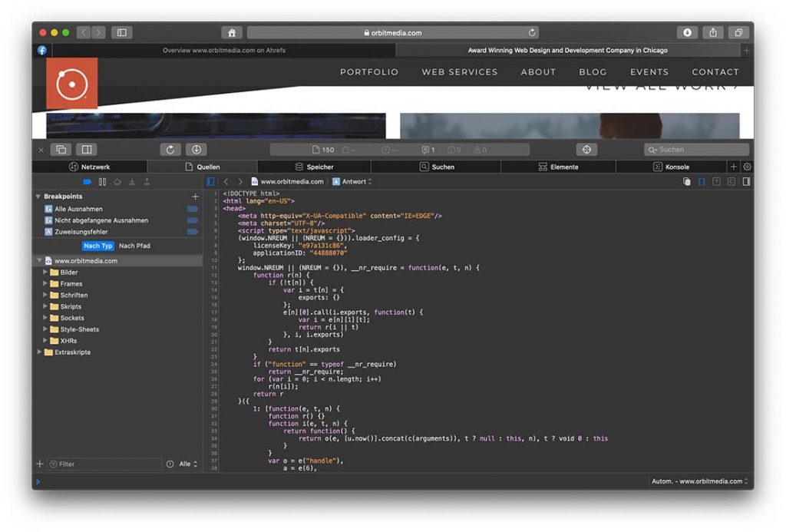Toggle the details sidebar on right
The width and height of the screenshot is (786, 532).
pos(746,181)
